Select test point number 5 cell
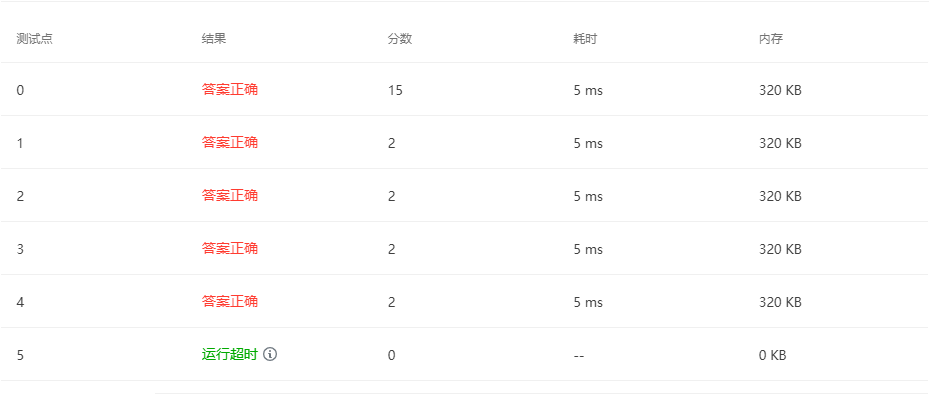 click(x=20, y=355)
